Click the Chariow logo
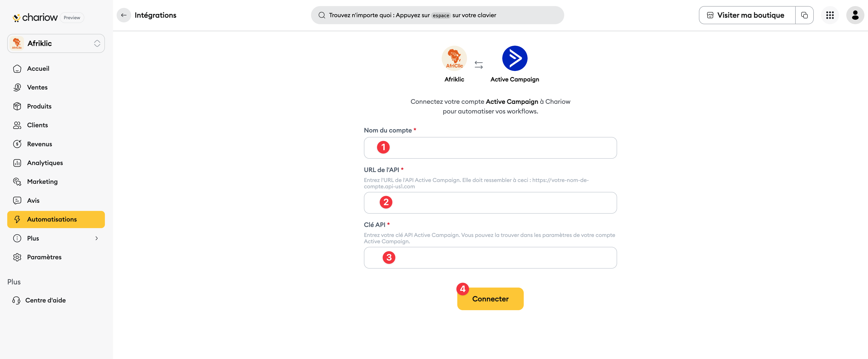The height and width of the screenshot is (359, 868). click(x=35, y=18)
